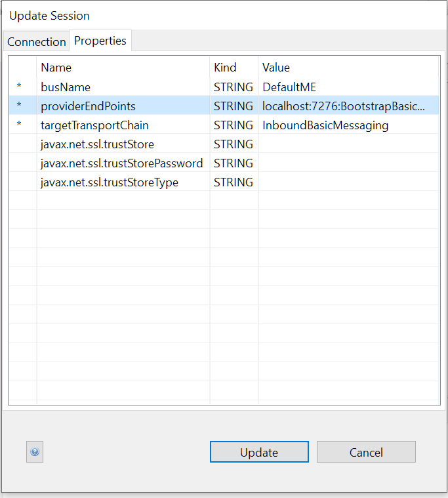Click the help question mark icon
448x498 pixels.
pos(35,452)
